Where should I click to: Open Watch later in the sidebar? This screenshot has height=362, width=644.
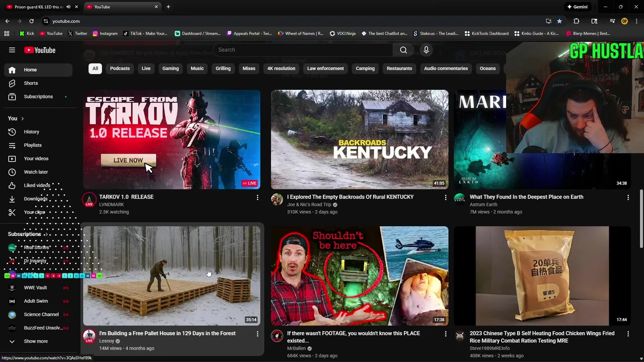(38, 172)
